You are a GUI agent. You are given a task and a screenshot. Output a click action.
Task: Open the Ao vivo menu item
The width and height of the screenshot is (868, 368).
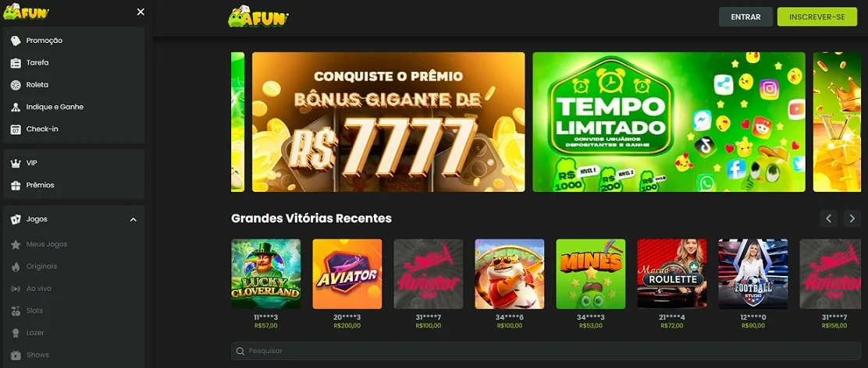39,288
